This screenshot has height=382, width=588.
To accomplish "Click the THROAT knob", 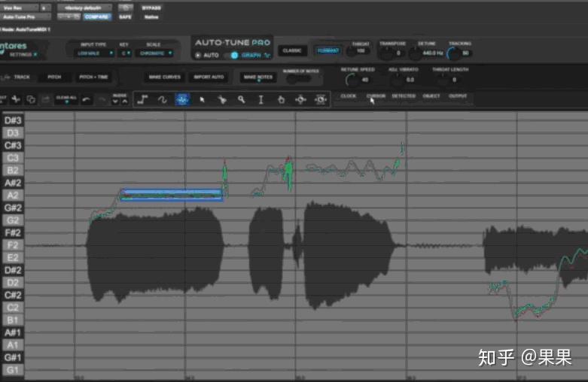I will pos(351,52).
